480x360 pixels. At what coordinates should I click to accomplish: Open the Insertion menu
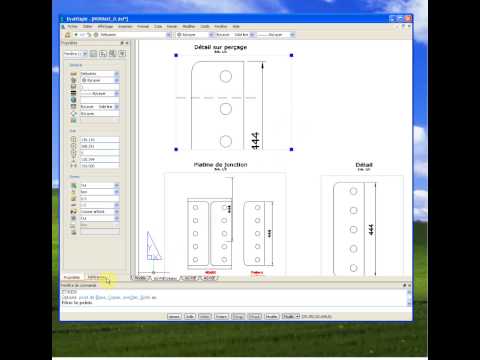[125, 26]
